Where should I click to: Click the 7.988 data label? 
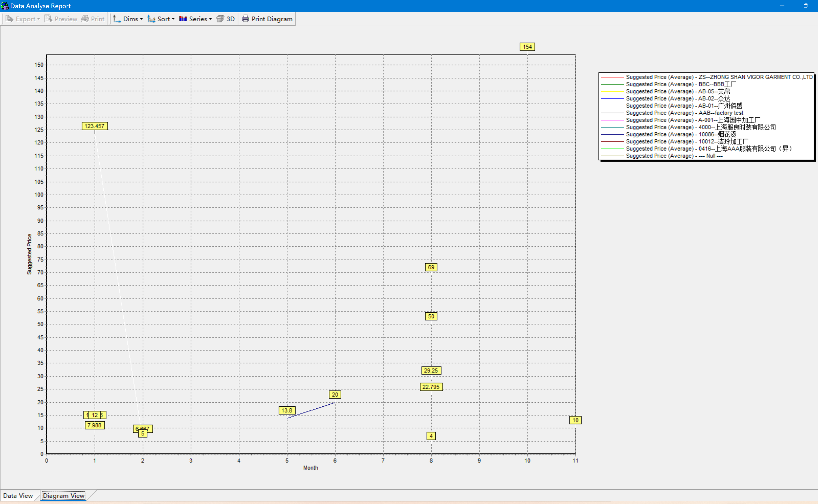click(x=94, y=425)
